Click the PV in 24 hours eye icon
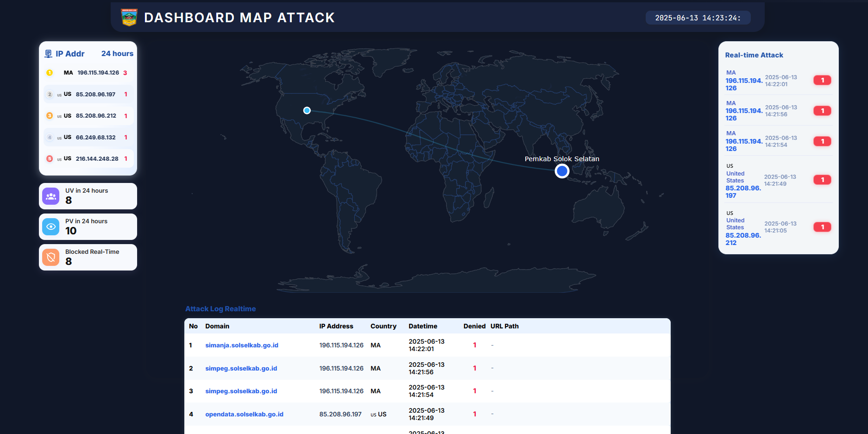The width and height of the screenshot is (868, 434). pos(51,226)
